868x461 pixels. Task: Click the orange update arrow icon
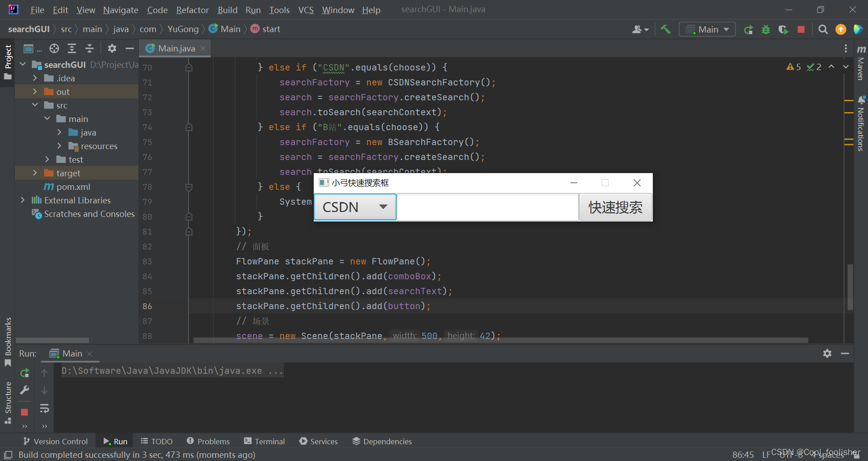(x=841, y=29)
